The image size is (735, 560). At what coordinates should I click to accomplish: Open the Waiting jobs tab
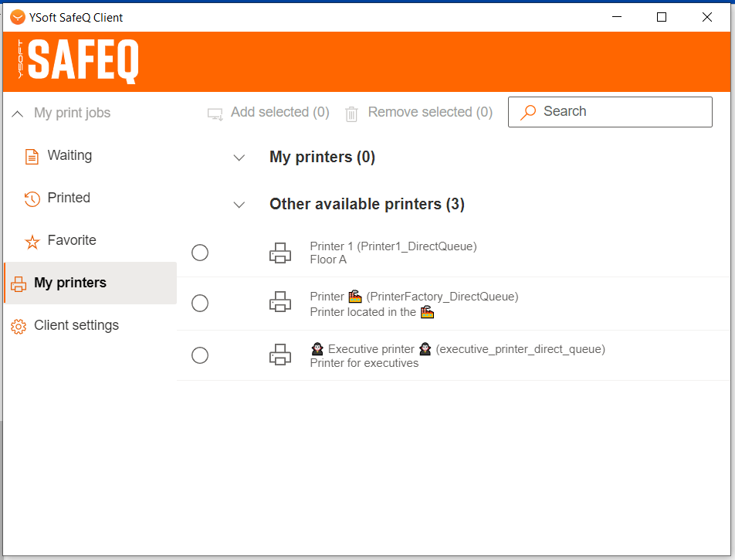(69, 156)
